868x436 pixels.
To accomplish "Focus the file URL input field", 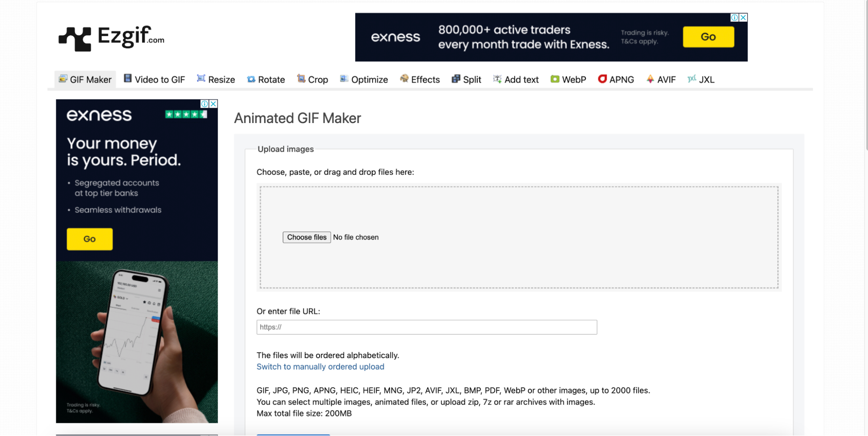I will coord(426,327).
